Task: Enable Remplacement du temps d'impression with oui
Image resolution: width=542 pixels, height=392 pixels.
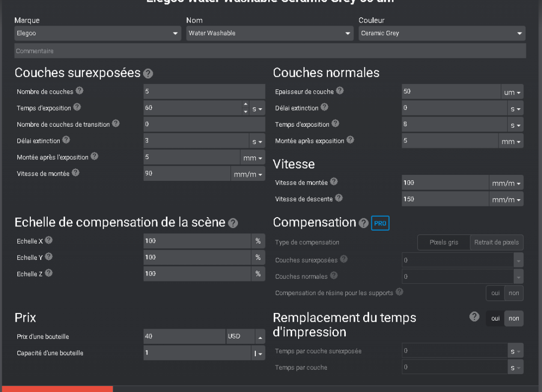Action: tap(495, 318)
